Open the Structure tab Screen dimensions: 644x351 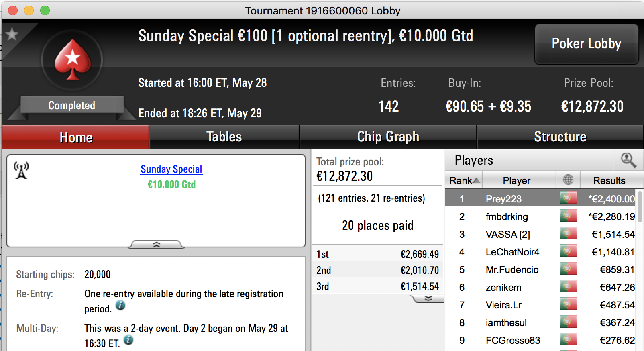pos(560,137)
